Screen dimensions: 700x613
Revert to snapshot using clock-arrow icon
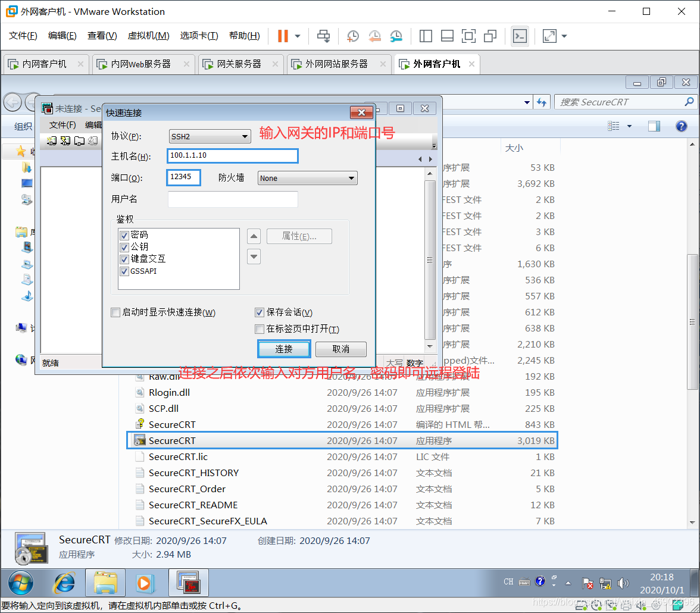374,36
